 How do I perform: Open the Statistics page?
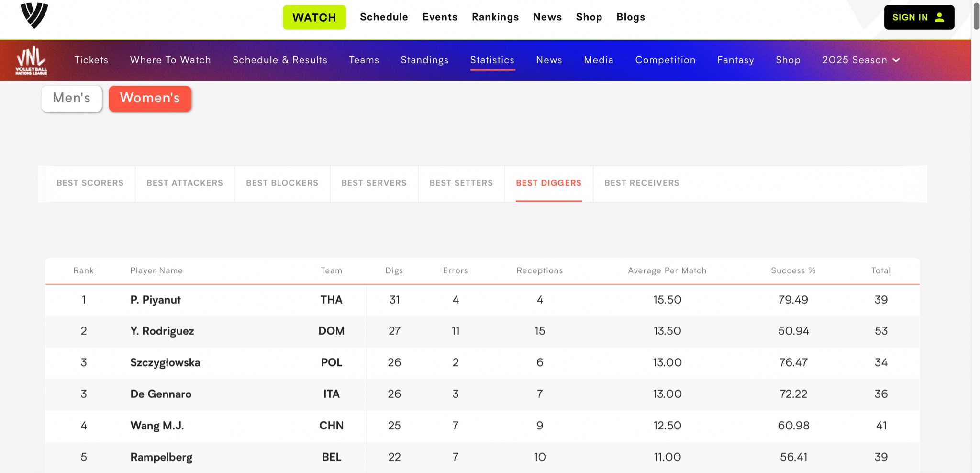click(x=492, y=60)
